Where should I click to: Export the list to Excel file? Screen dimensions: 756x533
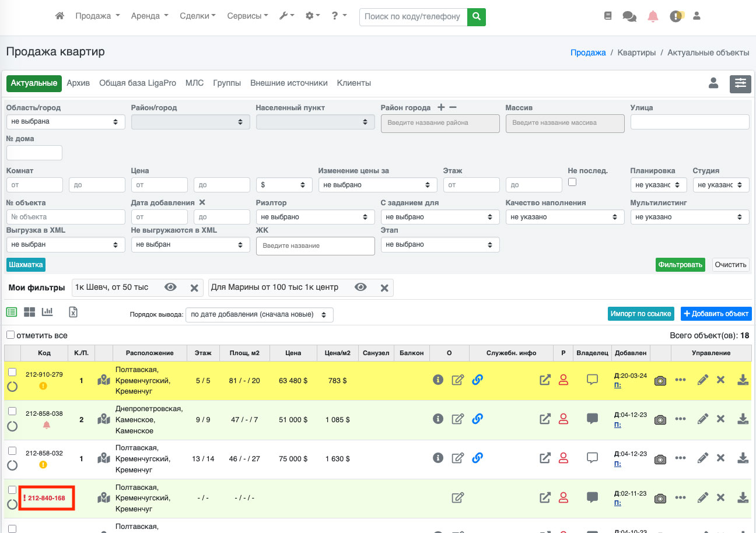[73, 312]
